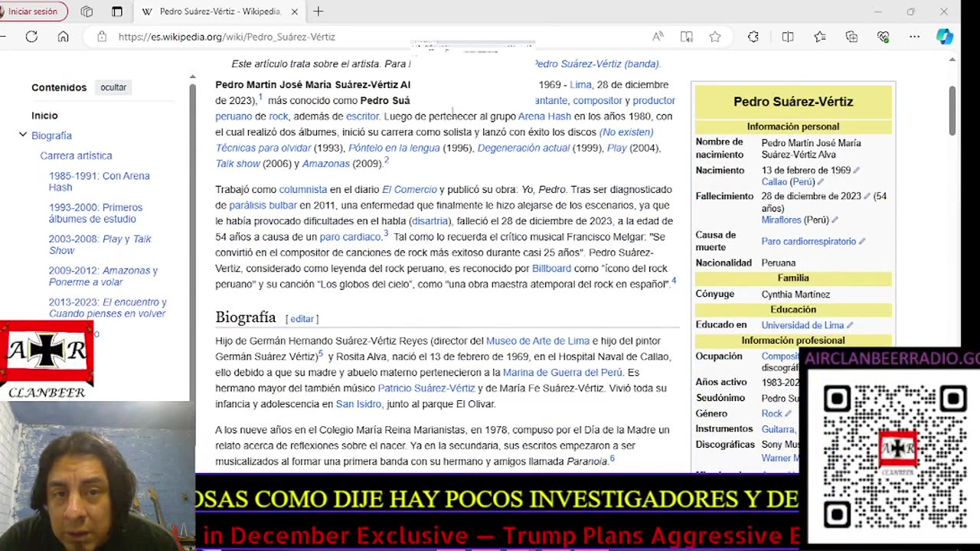The height and width of the screenshot is (551, 980).
Task: Click the edit pencil beside 28 de diciembre de 2023
Action: pyautogui.click(x=867, y=197)
